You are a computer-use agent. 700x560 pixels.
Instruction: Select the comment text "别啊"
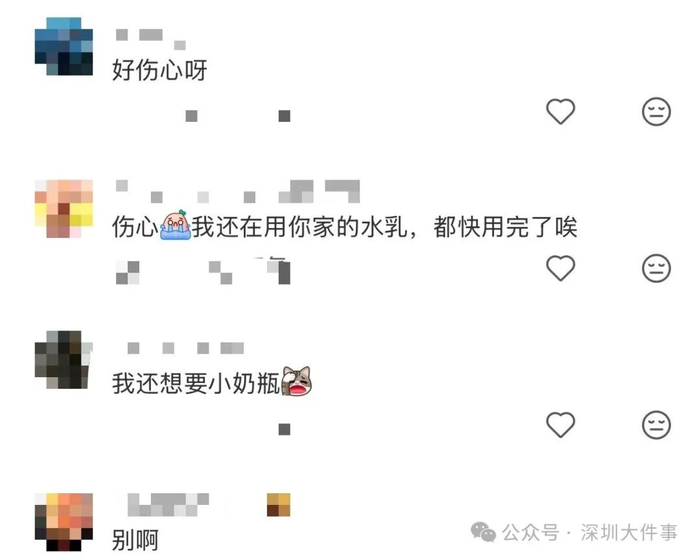135,540
